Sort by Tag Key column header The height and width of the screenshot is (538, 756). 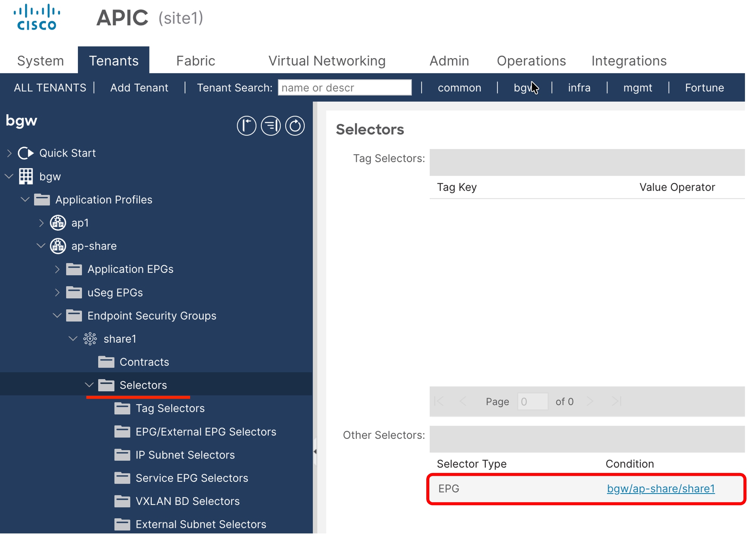457,187
